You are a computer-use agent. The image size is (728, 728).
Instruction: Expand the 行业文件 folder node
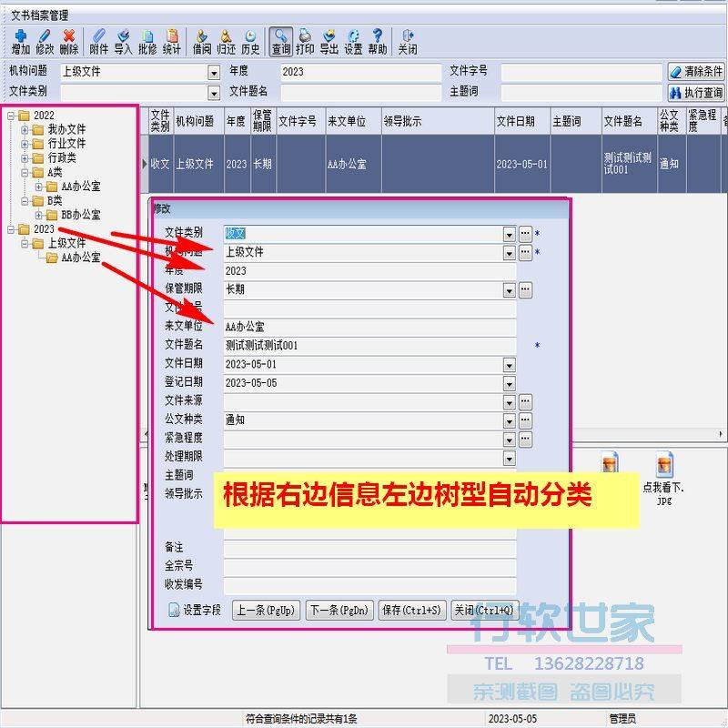click(x=25, y=144)
